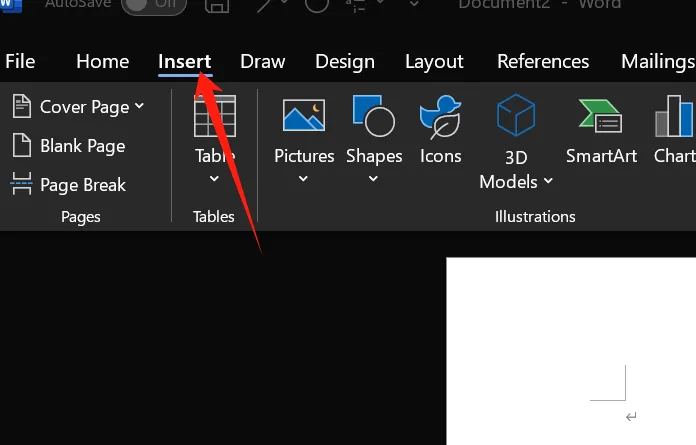Open the Shapes dropdown arrow

374,179
